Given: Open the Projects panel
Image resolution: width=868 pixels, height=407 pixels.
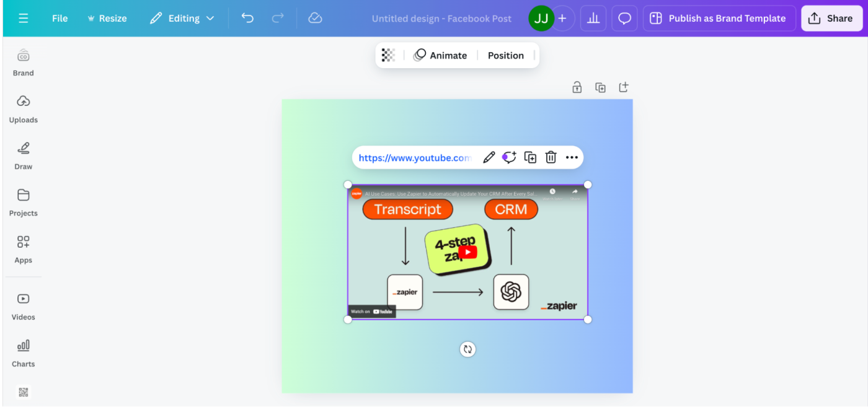Looking at the screenshot, I should coord(24,203).
